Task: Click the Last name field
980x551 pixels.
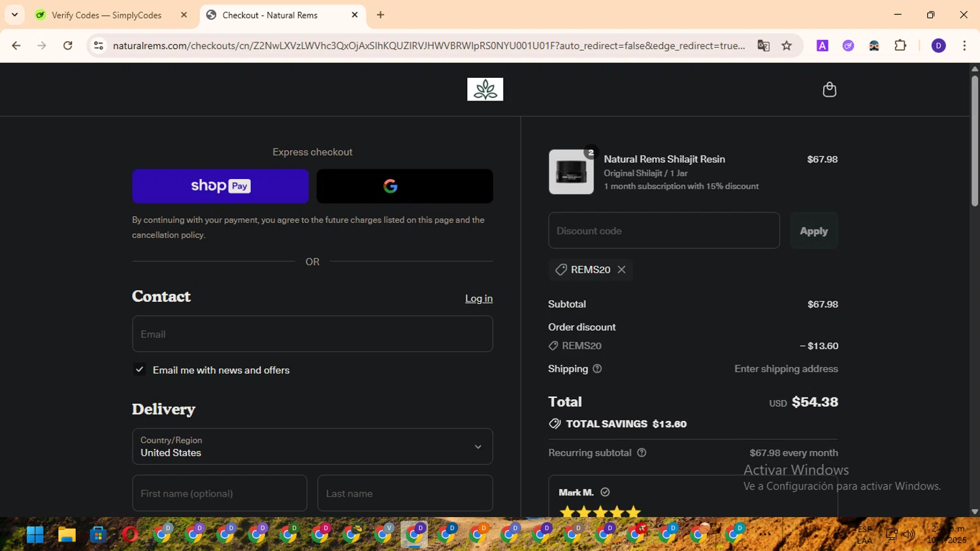Action: tap(405, 493)
